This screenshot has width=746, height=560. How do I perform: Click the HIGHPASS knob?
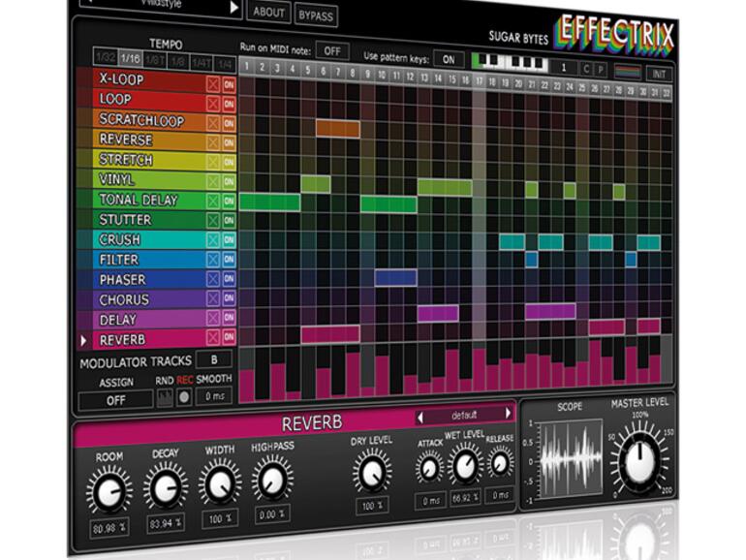pyautogui.click(x=272, y=478)
